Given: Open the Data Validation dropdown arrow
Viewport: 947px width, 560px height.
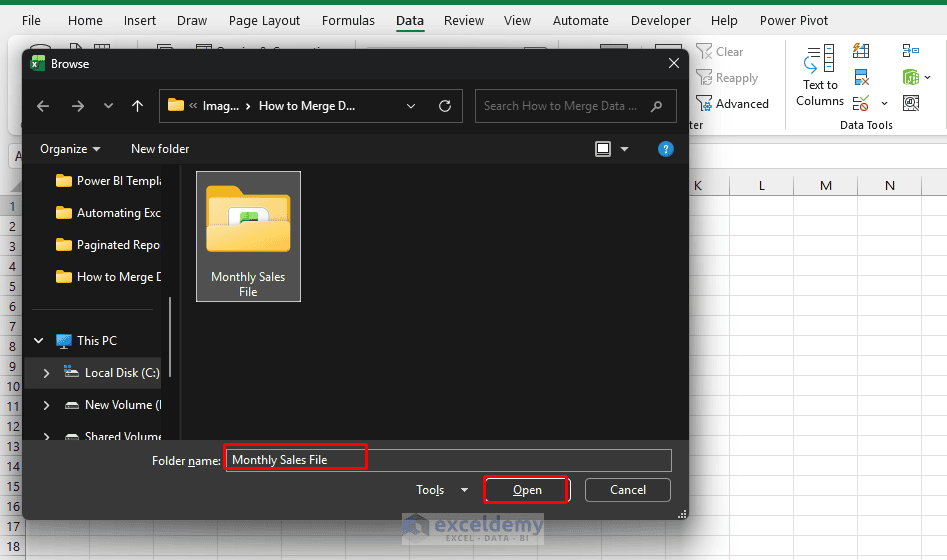Looking at the screenshot, I should coord(884,103).
